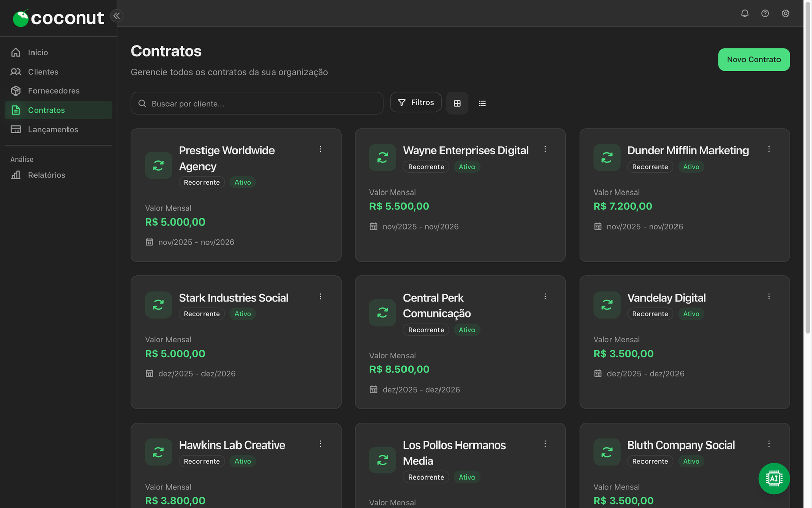Screen dimensions: 812x508
Task: Click recurring icon on Wayne Enterprises Digital card
Action: tap(383, 157)
